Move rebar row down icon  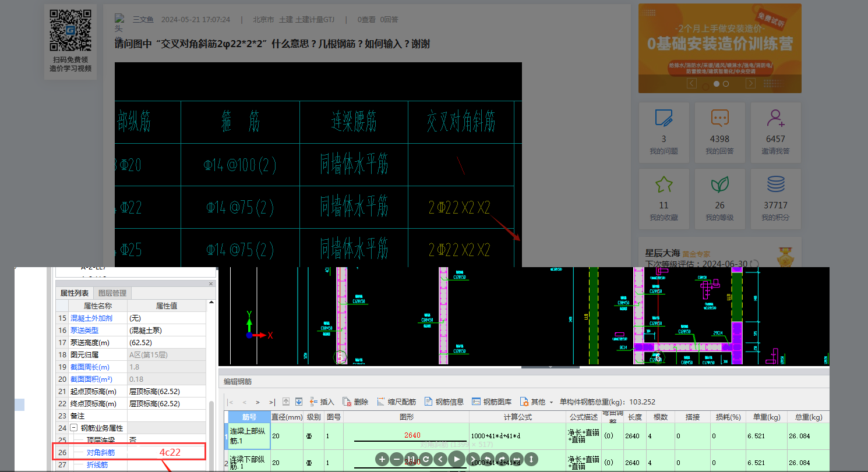tap(299, 402)
